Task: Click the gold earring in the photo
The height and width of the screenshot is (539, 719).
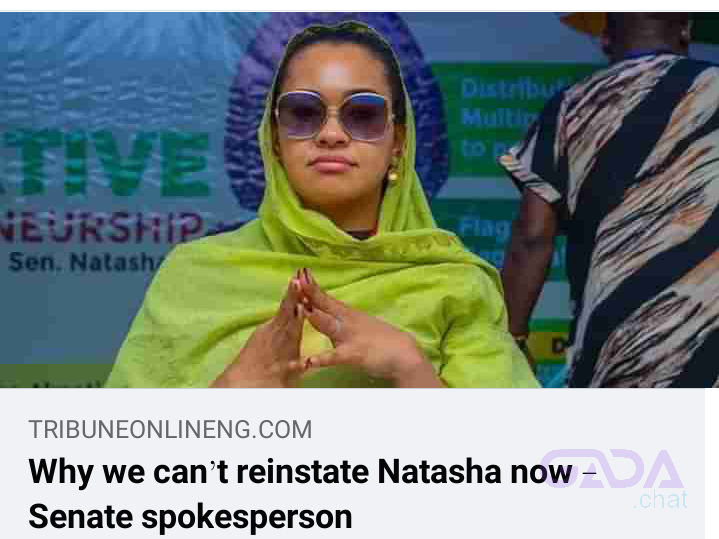Action: tap(393, 175)
